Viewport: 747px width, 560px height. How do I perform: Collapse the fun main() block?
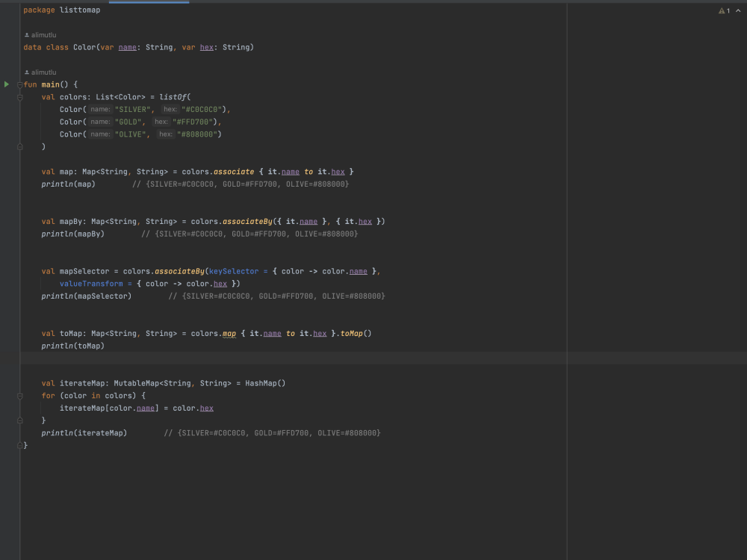pos(20,85)
